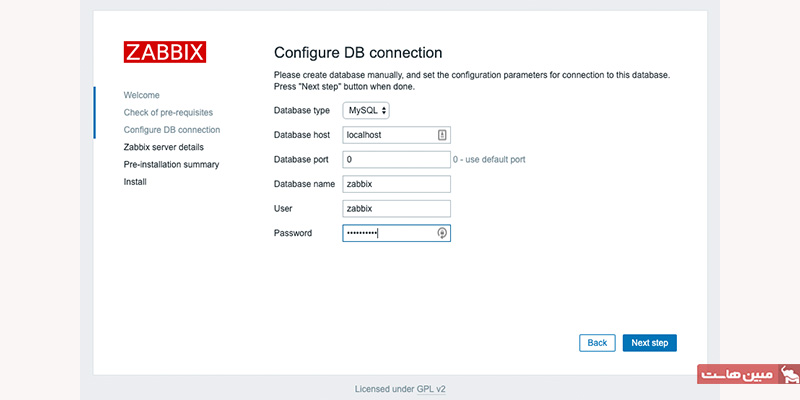Focus the Database host input field
This screenshot has width=800, height=400.
(x=396, y=135)
